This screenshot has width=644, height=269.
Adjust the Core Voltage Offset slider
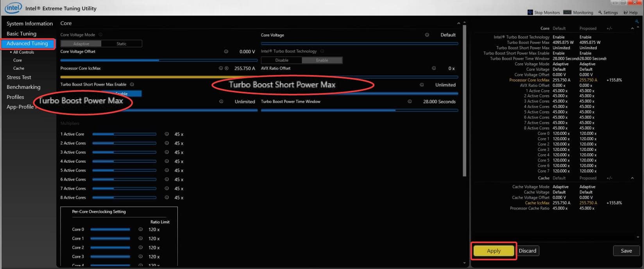pos(159,60)
